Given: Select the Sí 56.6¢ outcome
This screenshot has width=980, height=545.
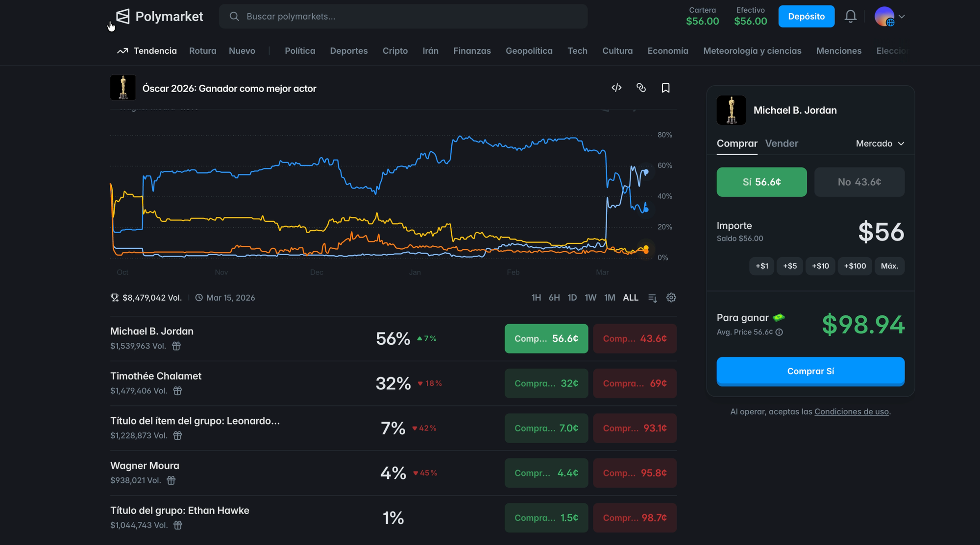Looking at the screenshot, I should click(761, 182).
